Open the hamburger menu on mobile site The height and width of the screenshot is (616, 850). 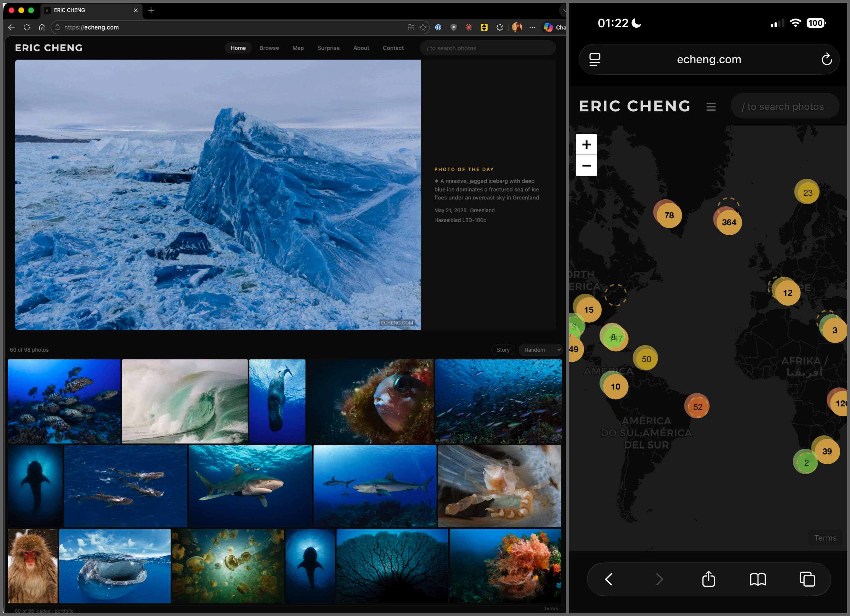pos(711,107)
